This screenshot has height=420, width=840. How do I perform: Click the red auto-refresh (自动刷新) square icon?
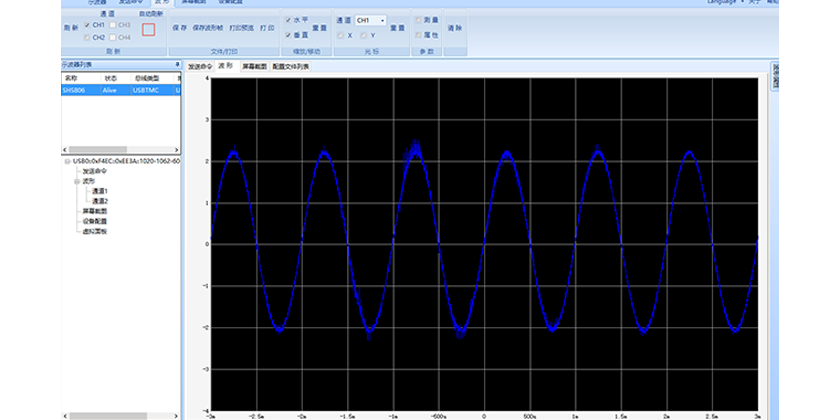pos(149,29)
